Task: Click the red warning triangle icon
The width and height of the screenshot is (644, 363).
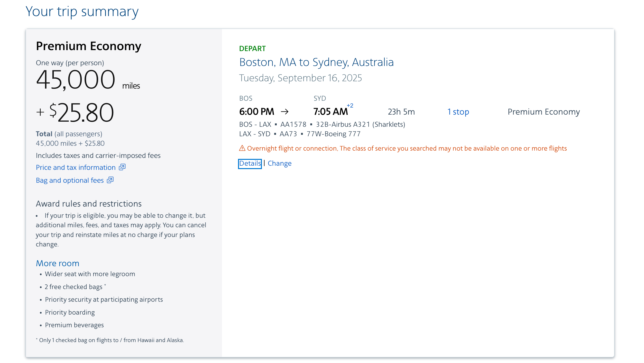Action: tap(242, 148)
